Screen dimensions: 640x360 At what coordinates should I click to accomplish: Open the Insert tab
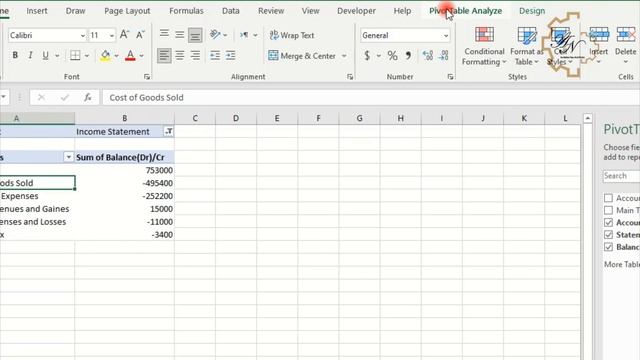[37, 11]
